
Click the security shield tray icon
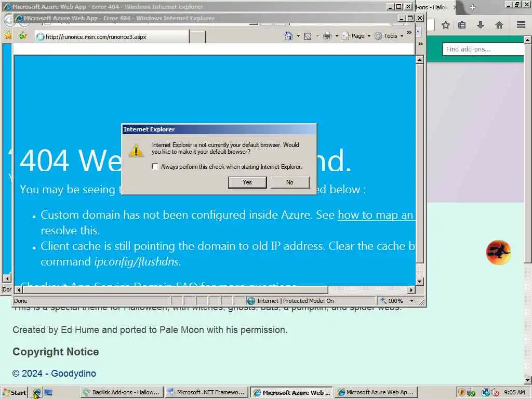click(x=462, y=393)
